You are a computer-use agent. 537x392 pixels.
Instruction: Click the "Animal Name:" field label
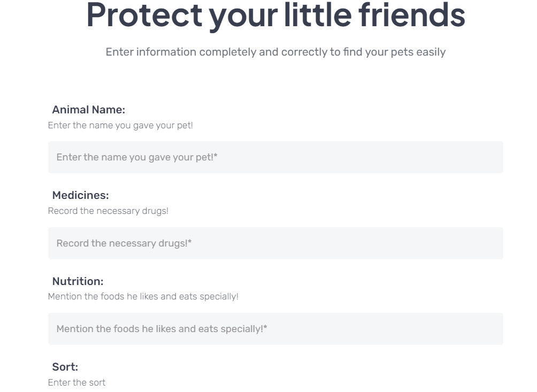click(88, 110)
